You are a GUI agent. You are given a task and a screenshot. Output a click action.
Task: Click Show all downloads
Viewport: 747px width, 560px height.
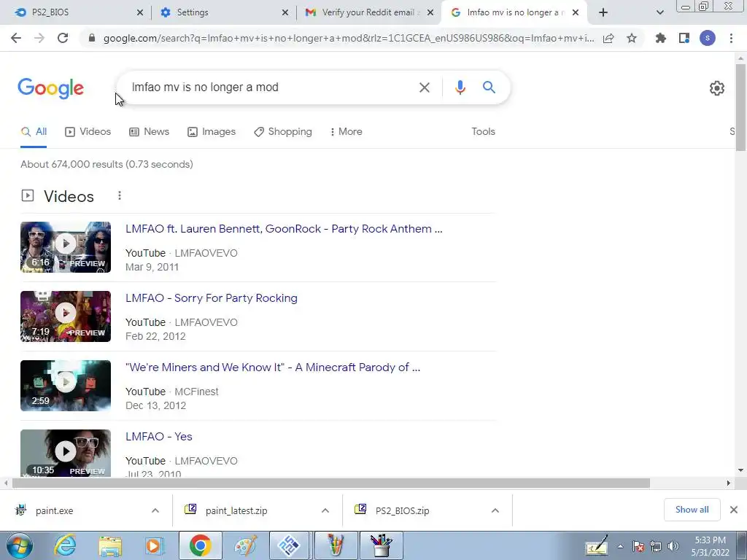692,510
